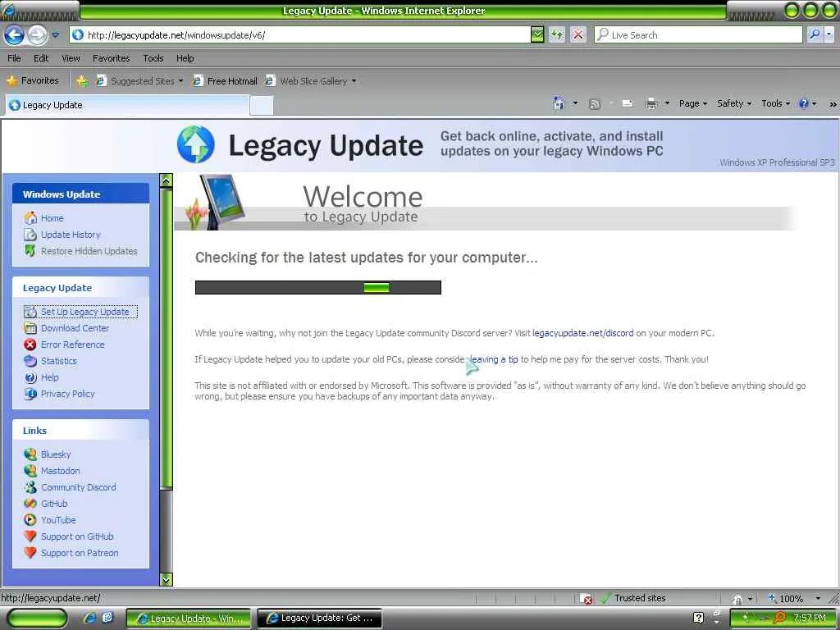Click the address bar URL field
840x630 pixels.
click(300, 35)
